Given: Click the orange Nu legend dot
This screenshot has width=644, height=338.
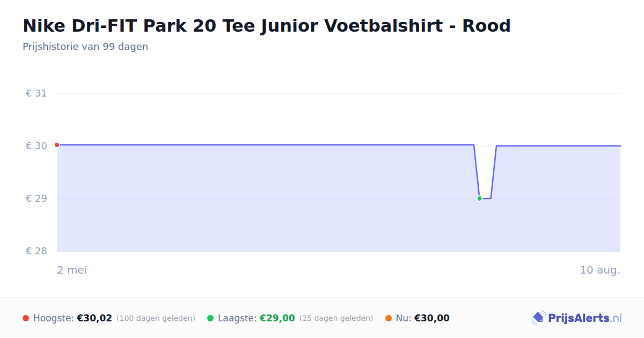Looking at the screenshot, I should (389, 318).
